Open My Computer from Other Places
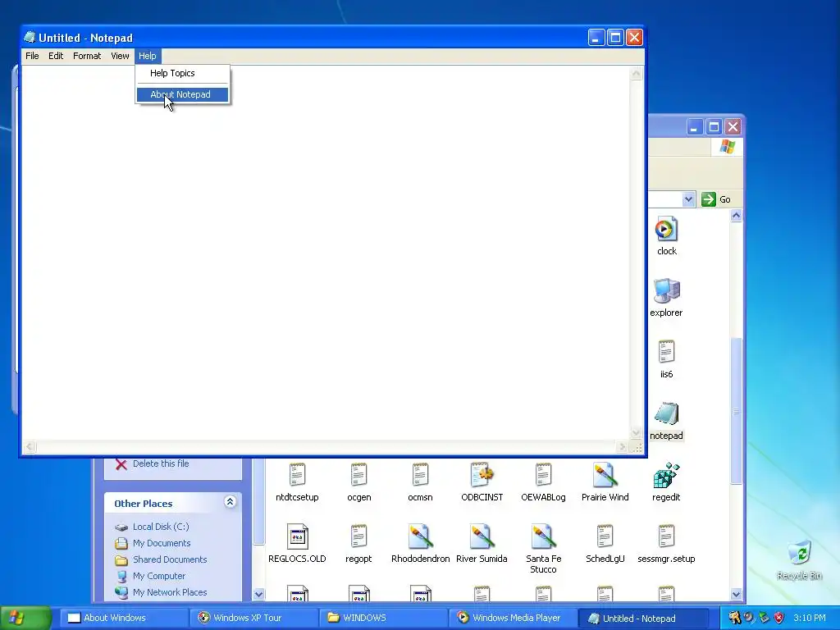The height and width of the screenshot is (630, 840). point(158,577)
